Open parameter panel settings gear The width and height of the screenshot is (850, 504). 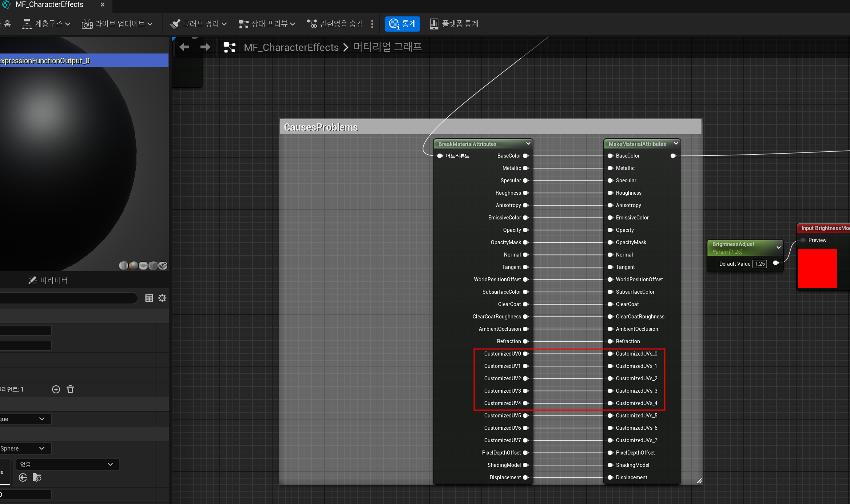coord(162,298)
